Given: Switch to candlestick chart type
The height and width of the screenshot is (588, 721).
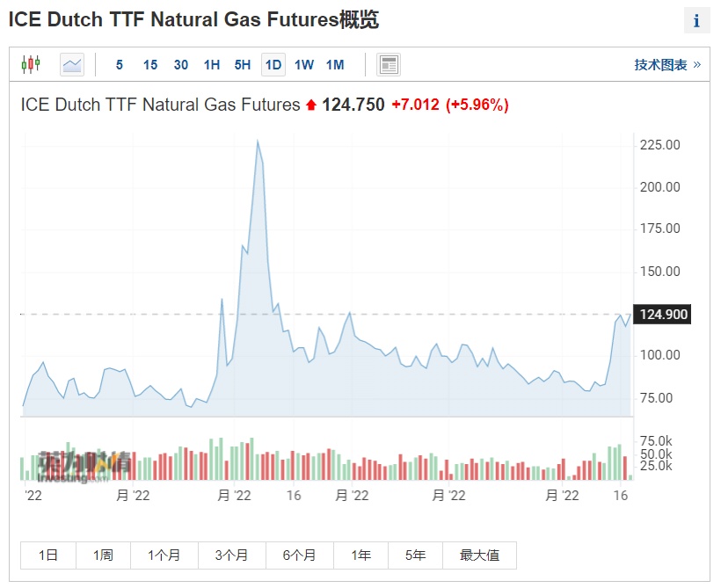Looking at the screenshot, I should 31,64.
